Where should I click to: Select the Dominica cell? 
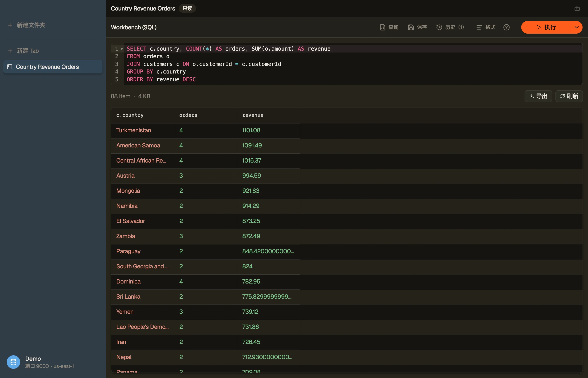pos(143,282)
